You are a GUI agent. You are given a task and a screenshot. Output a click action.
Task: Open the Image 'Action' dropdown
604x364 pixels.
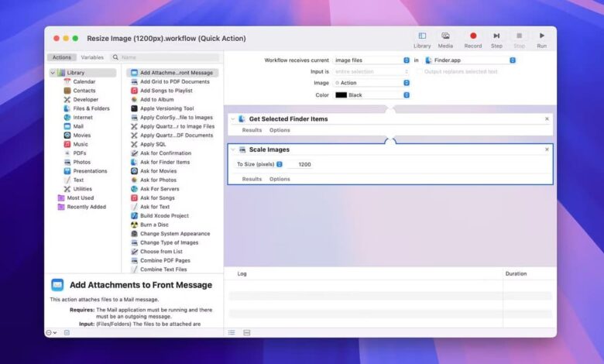tap(372, 83)
